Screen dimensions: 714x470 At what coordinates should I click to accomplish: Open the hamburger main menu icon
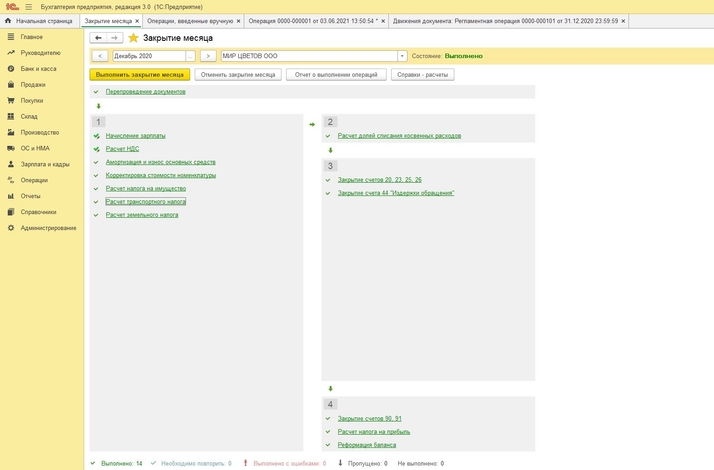pos(28,6)
